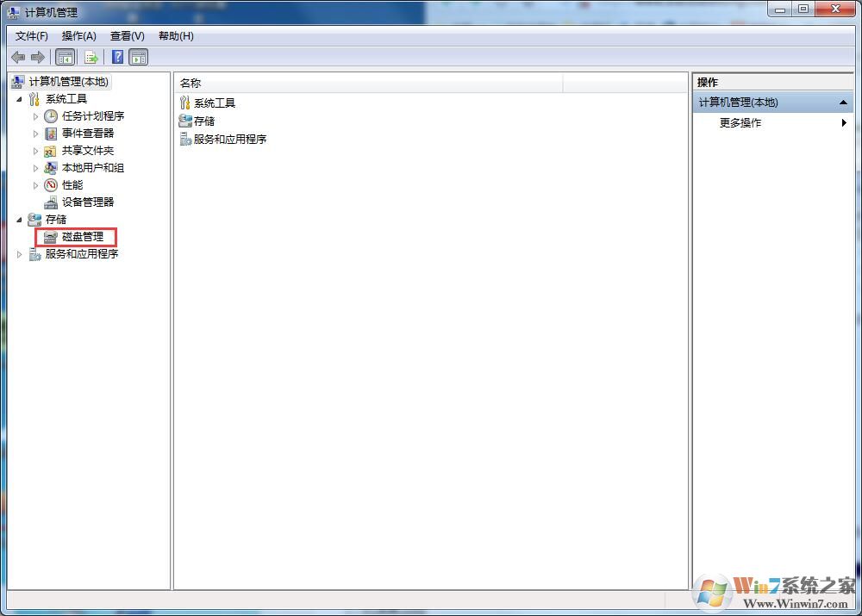The width and height of the screenshot is (862, 616).
Task: Click the export list toolbar icon
Action: coord(91,57)
